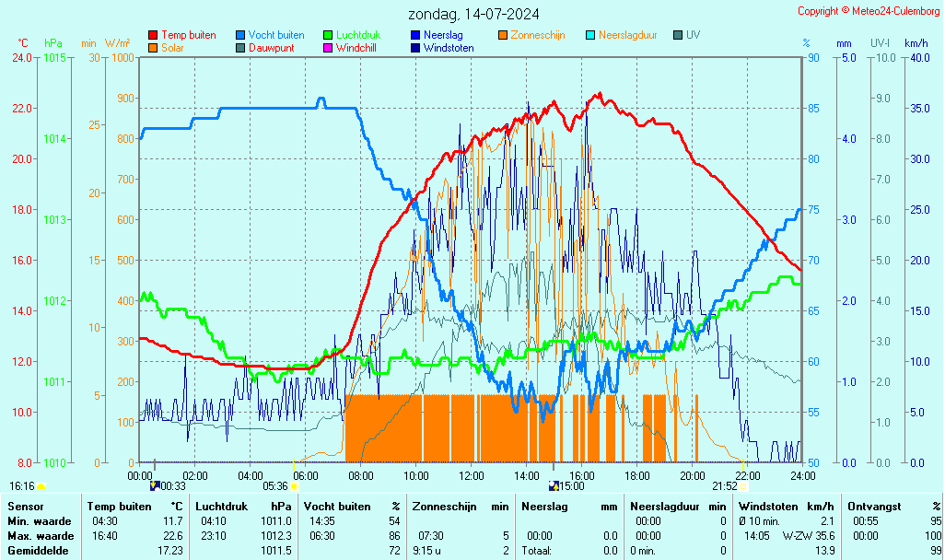Click the orange Solar legend swatch
The image size is (945, 560).
[x=153, y=48]
